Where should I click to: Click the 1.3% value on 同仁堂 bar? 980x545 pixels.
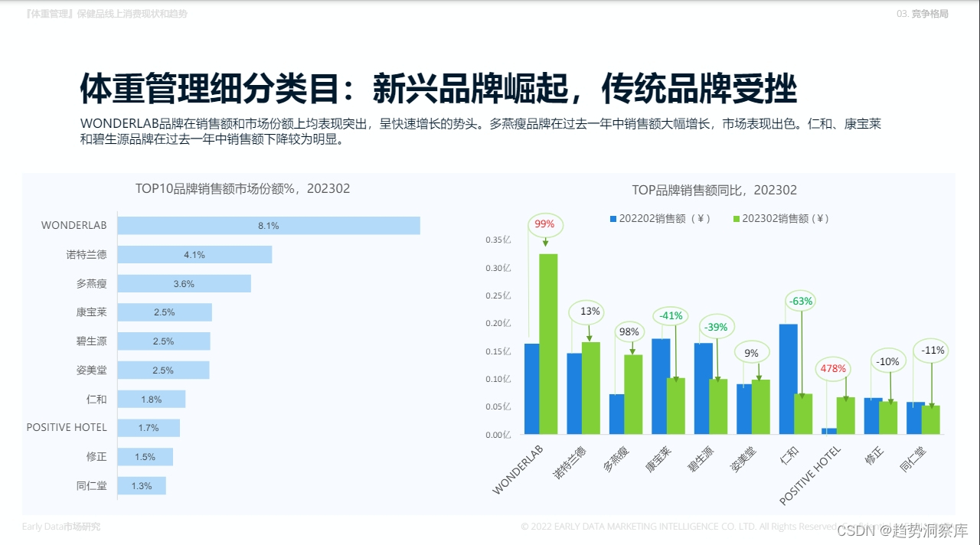point(142,486)
